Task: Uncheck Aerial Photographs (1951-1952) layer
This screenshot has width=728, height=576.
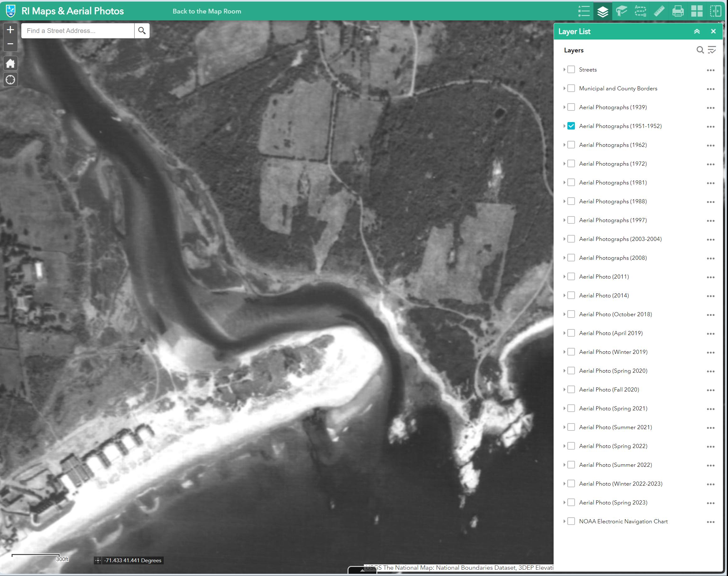Action: 571,126
